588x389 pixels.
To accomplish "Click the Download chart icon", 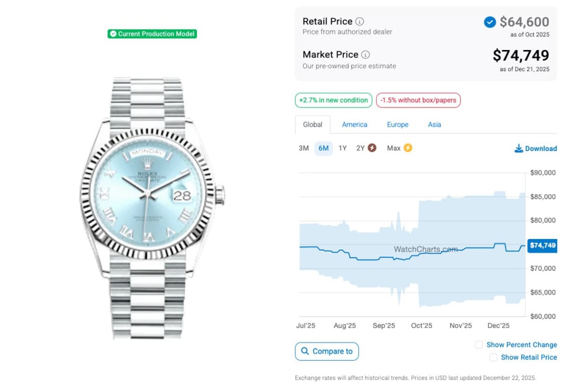I will [518, 148].
